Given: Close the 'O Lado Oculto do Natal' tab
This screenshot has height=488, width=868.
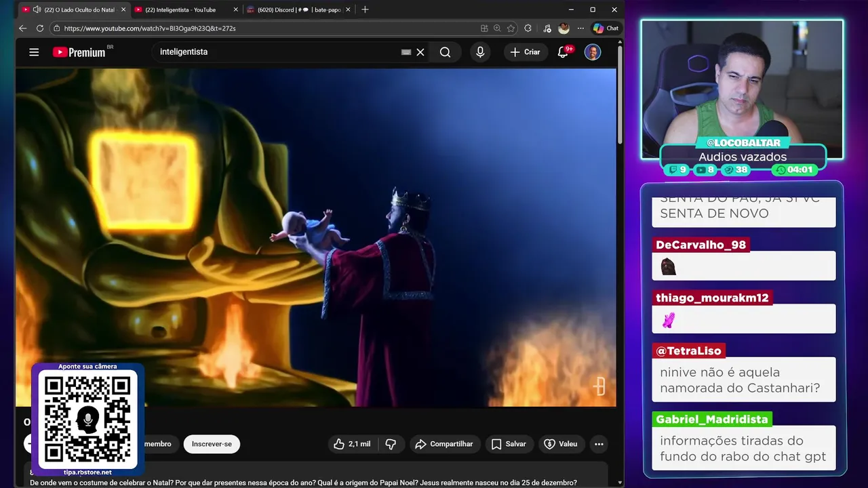Looking at the screenshot, I should pos(123,9).
